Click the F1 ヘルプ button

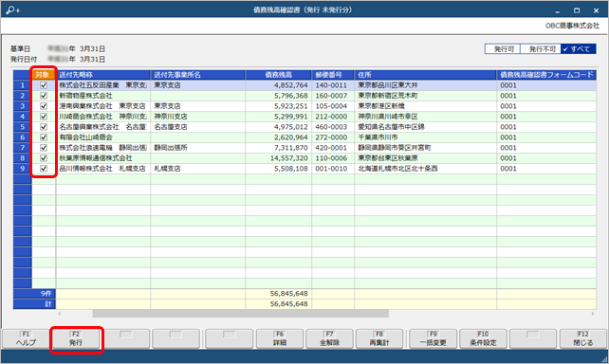[26, 338]
